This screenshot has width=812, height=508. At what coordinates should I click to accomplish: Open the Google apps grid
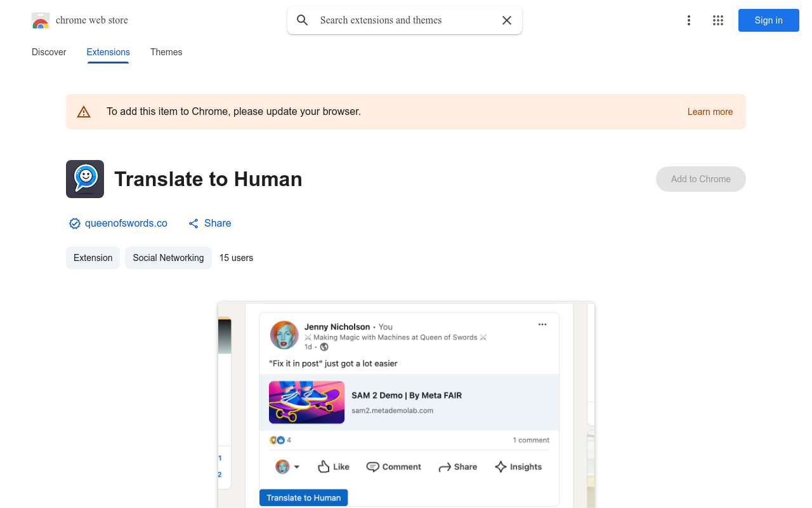point(718,20)
